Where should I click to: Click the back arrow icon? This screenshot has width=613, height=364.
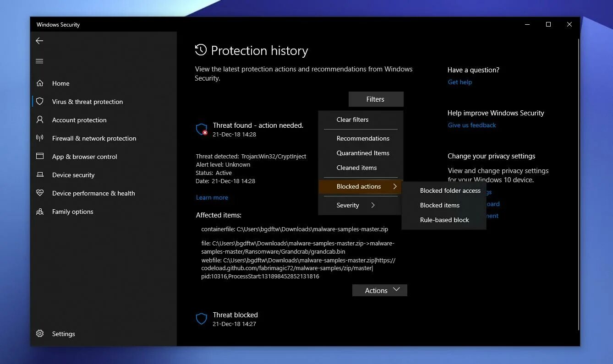[39, 41]
